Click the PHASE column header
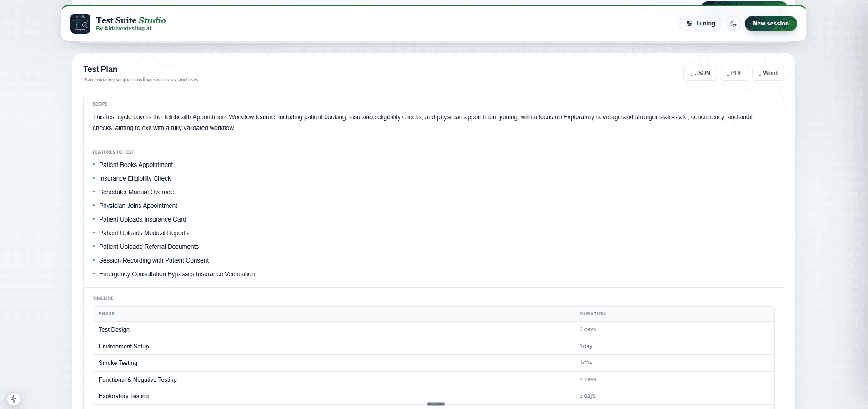 (106, 313)
